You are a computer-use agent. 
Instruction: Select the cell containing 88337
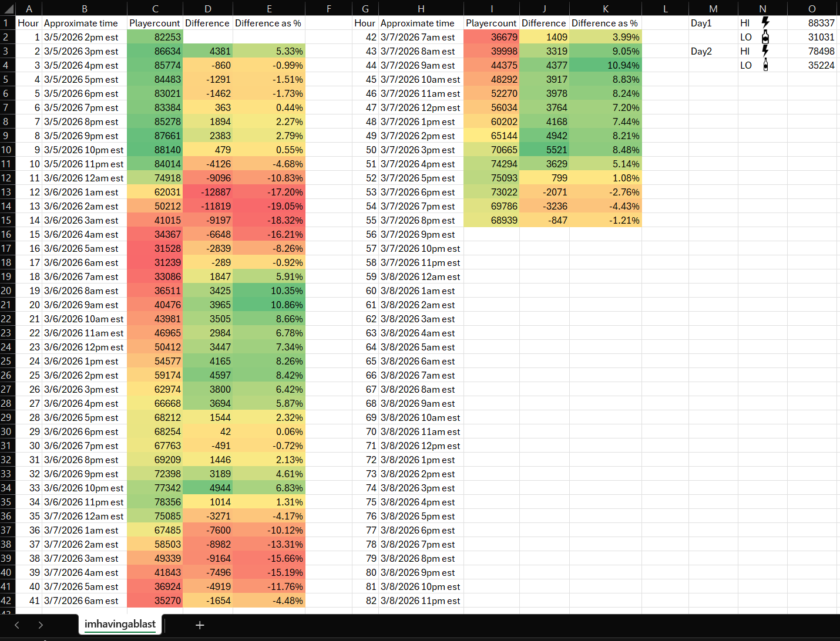click(812, 23)
